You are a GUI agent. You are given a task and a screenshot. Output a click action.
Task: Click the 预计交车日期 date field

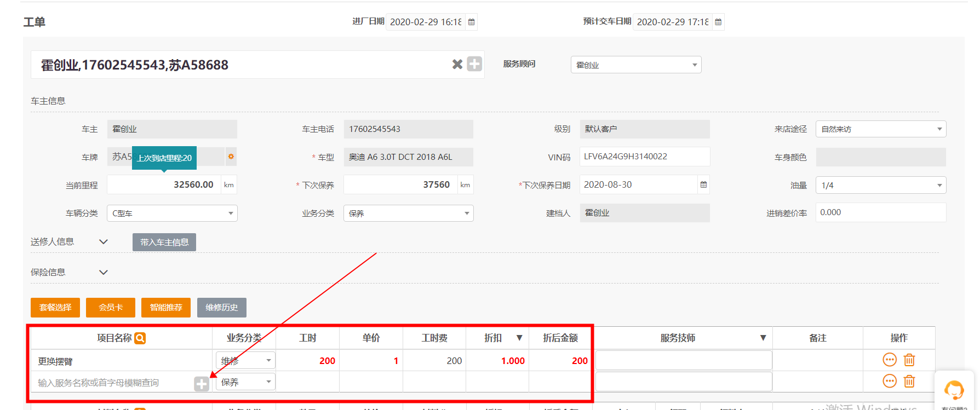coord(673,22)
